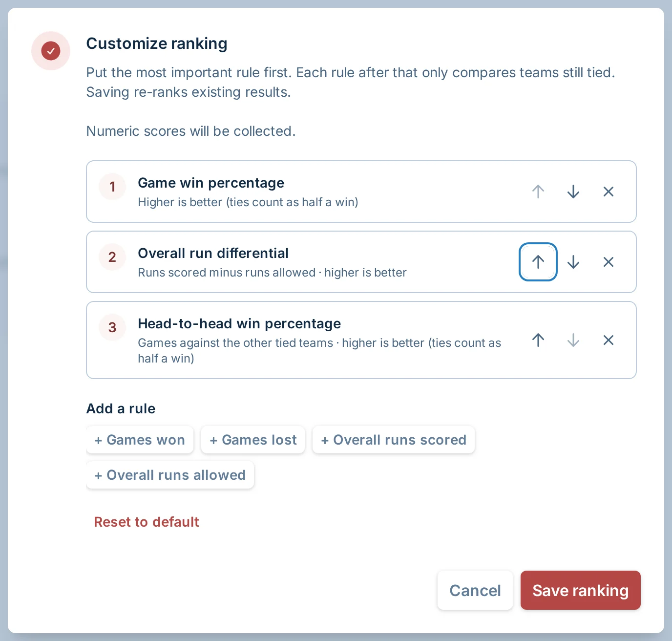
Task: Click the Add a rule heading
Action: [121, 408]
